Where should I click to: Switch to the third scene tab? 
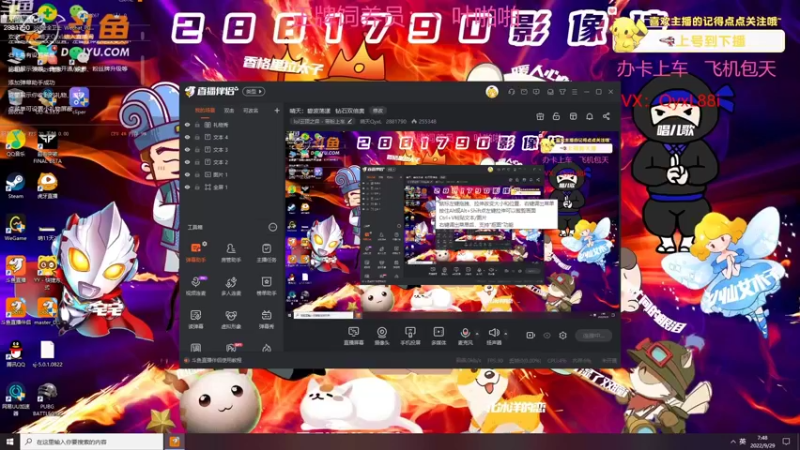(250, 110)
